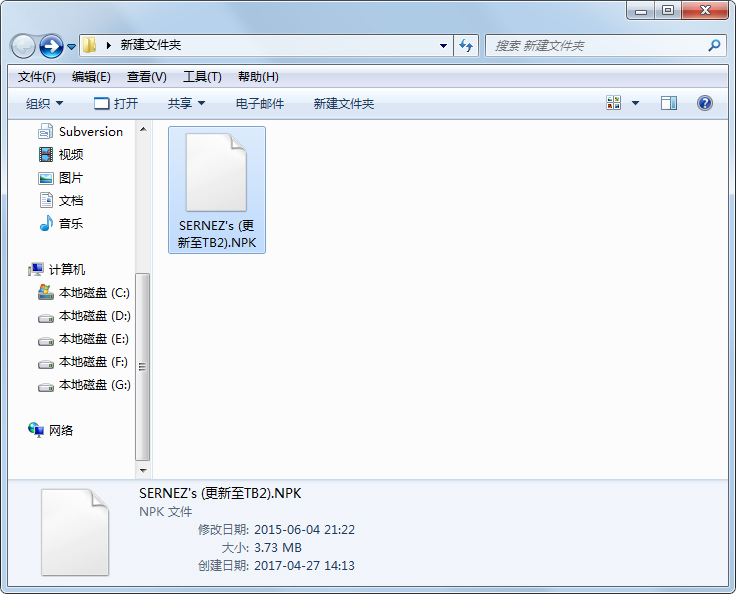The width and height of the screenshot is (736, 594).
Task: Open the recent pages dropdown arrow
Action: coord(71,46)
